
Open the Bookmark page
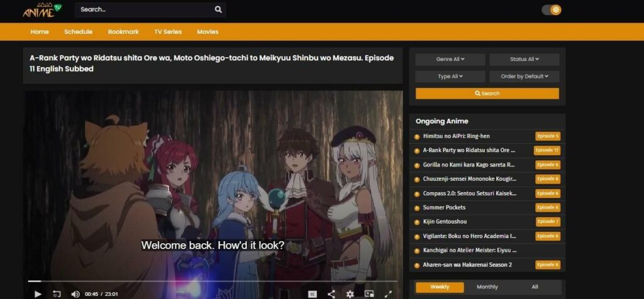tap(123, 31)
